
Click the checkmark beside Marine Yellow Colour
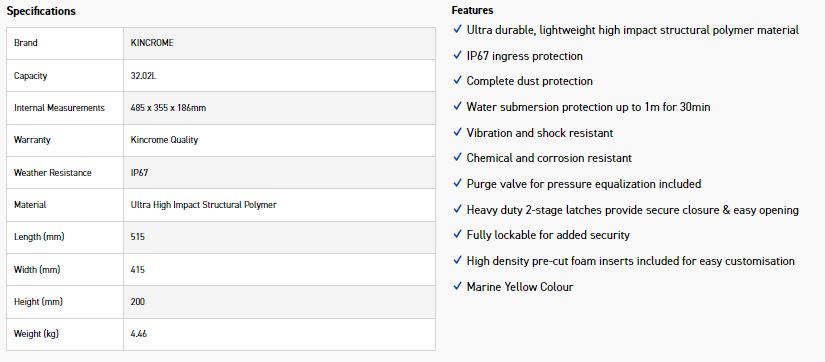(457, 286)
